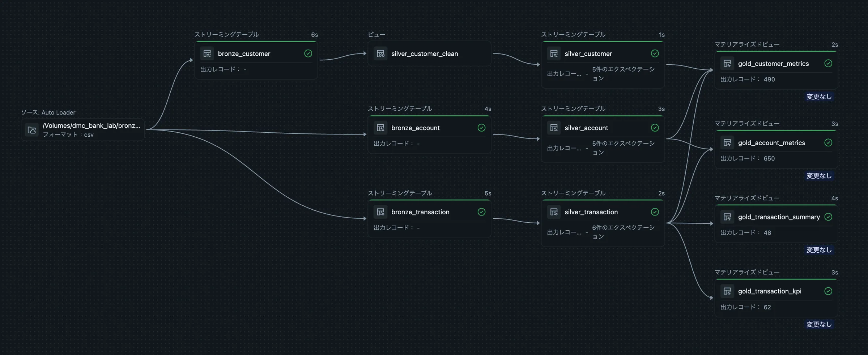
Task: Click 変更なし badge under gold_transaction_kpi
Action: [x=819, y=324]
